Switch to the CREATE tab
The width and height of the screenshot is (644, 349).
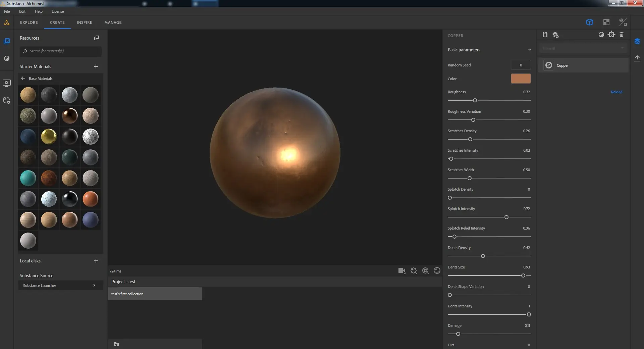tap(57, 22)
